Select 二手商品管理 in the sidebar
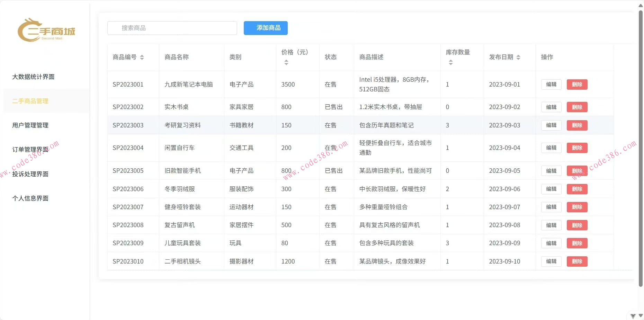Image resolution: width=644 pixels, height=320 pixels. tap(30, 101)
